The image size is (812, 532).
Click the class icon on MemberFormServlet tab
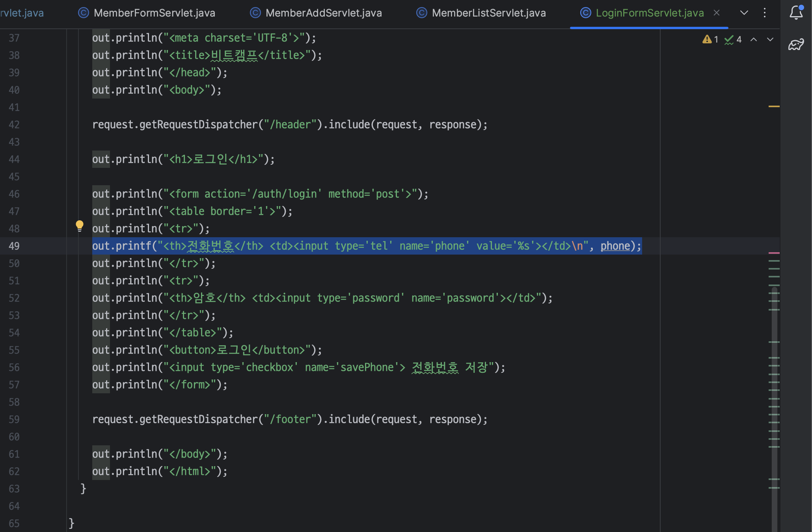tap(84, 13)
